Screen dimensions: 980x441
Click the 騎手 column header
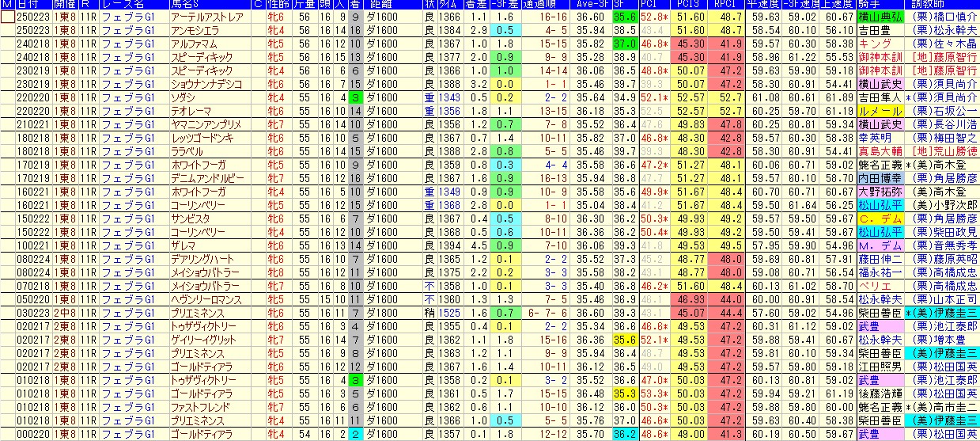click(x=868, y=4)
